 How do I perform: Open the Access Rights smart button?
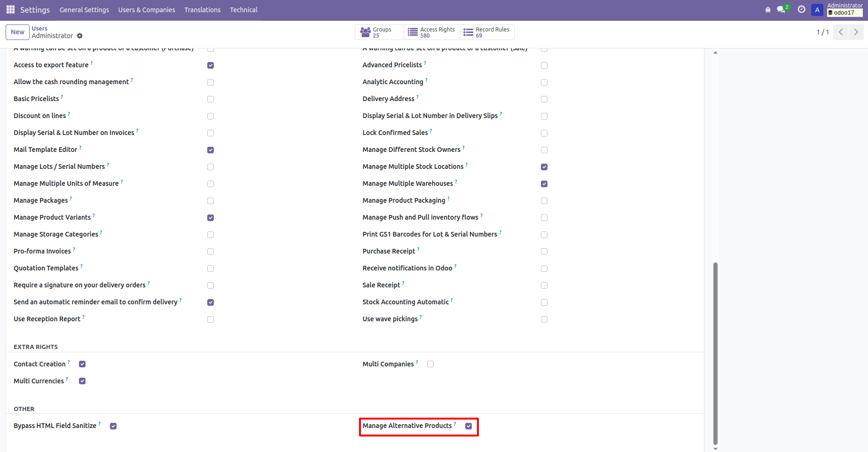[431, 32]
